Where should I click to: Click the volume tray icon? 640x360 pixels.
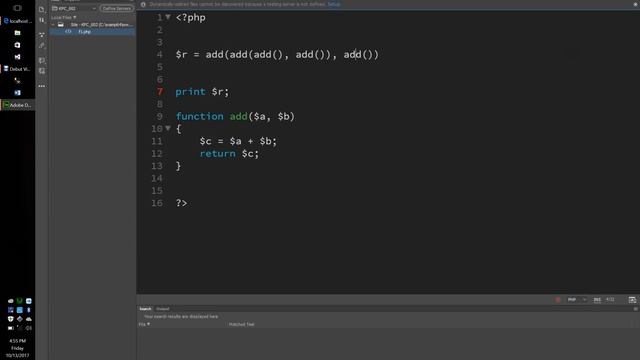29,328
